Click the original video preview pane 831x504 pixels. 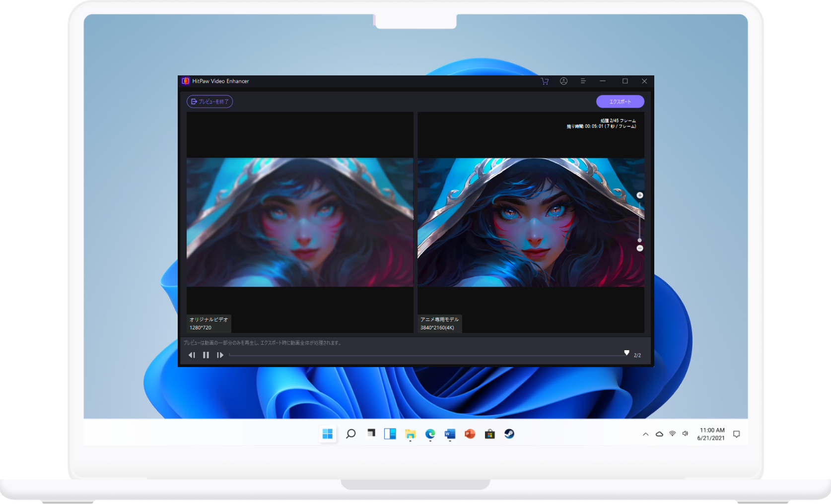click(300, 222)
